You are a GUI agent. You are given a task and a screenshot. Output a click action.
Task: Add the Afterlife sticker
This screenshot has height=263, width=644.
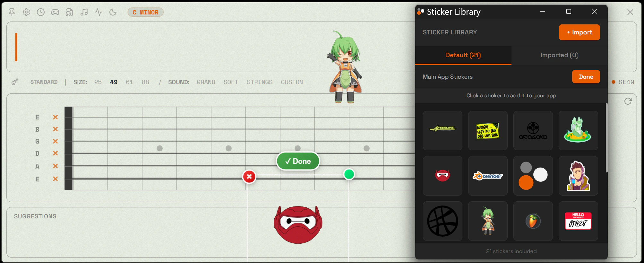click(442, 130)
